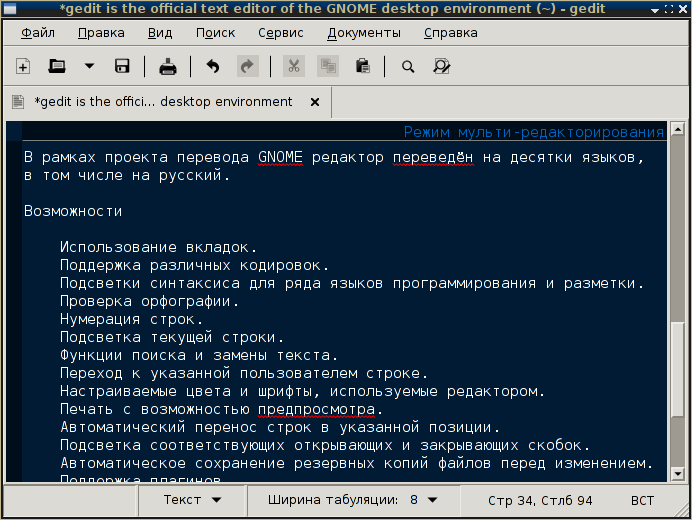Click the line Проверка орфографии.
Image resolution: width=692 pixels, height=520 pixels.
149,301
